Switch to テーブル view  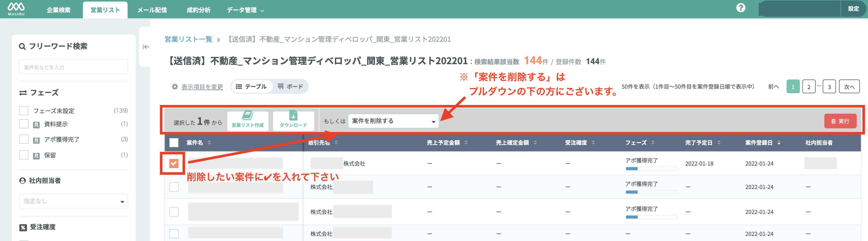(x=251, y=87)
